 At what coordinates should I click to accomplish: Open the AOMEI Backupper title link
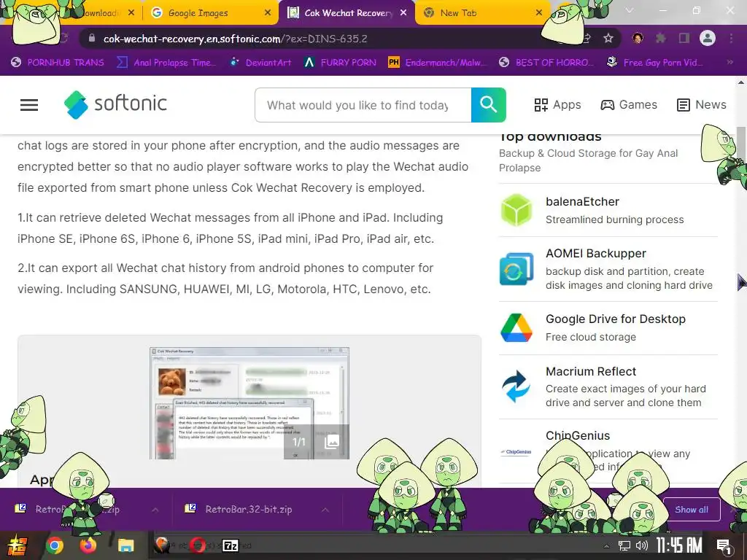coord(595,253)
